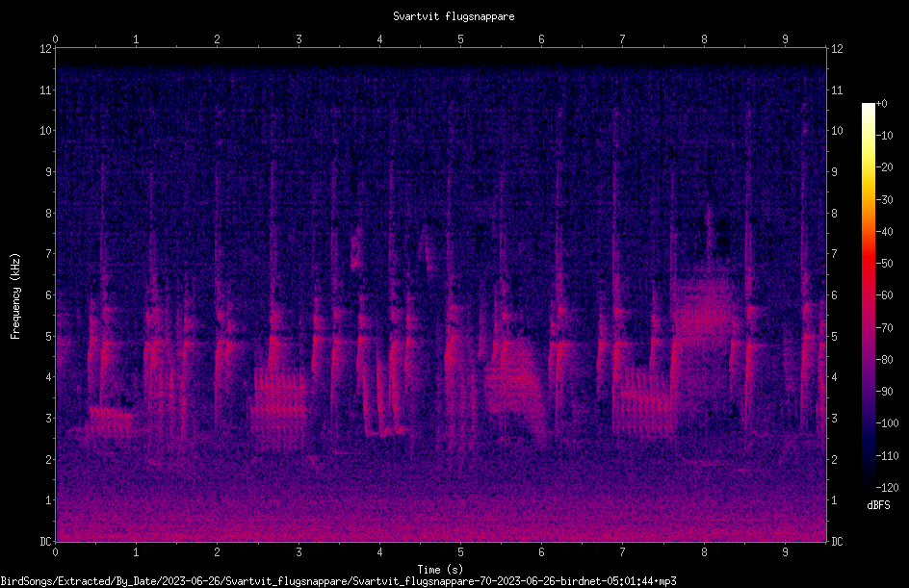Click the "2" tick on the top time axis
This screenshot has height=588, width=909.
(218, 39)
